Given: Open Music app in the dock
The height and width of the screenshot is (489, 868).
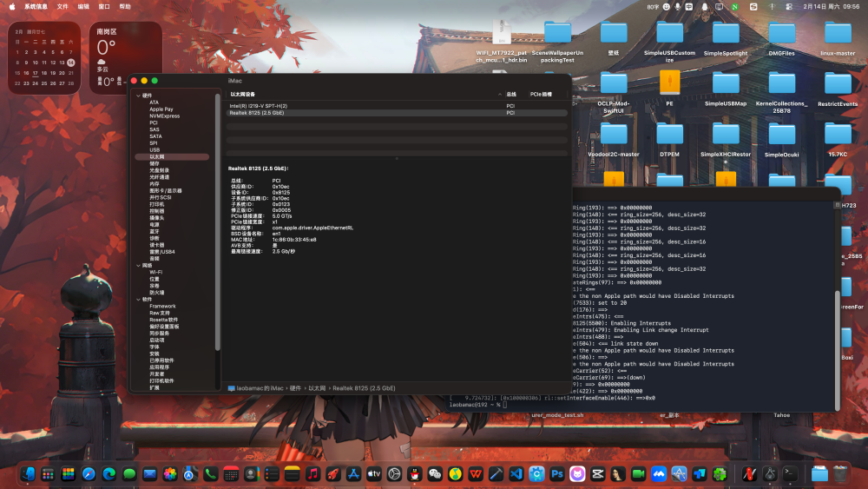Looking at the screenshot, I should (312, 474).
